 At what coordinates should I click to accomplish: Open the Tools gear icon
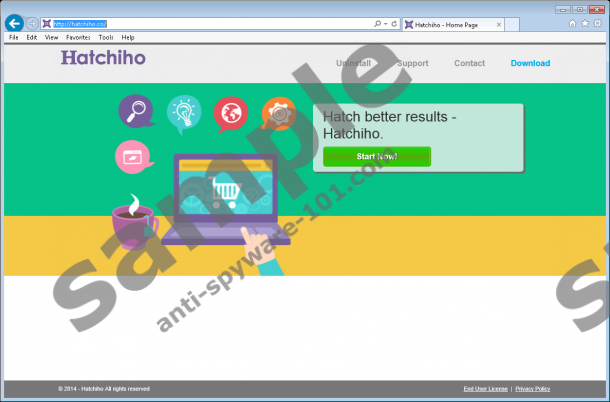pyautogui.click(x=597, y=23)
